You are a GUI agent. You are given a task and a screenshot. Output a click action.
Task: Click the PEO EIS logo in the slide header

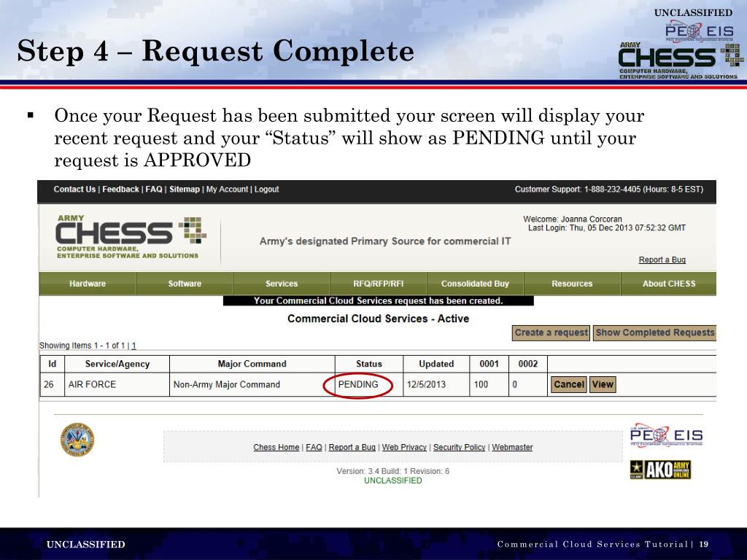coord(700,31)
